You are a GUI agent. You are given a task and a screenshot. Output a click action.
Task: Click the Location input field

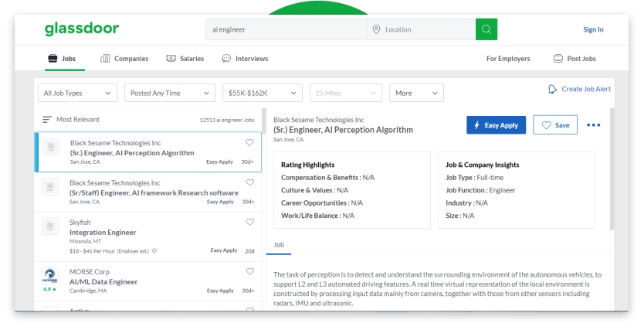426,29
